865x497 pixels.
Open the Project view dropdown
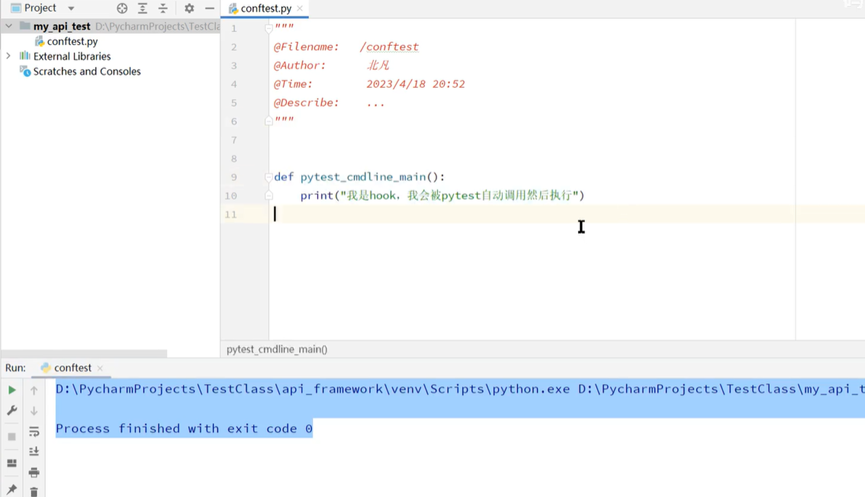[71, 8]
